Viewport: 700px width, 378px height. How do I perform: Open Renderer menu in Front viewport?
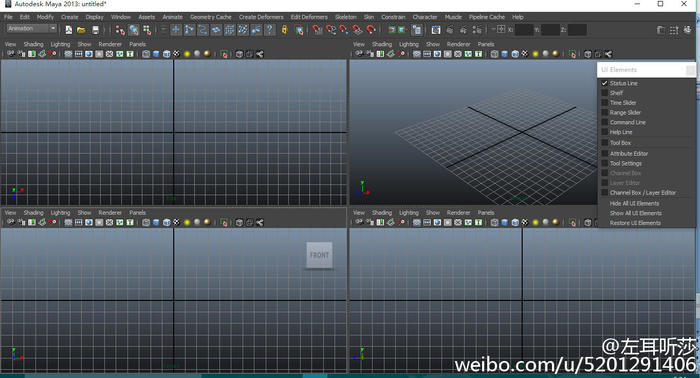point(110,213)
